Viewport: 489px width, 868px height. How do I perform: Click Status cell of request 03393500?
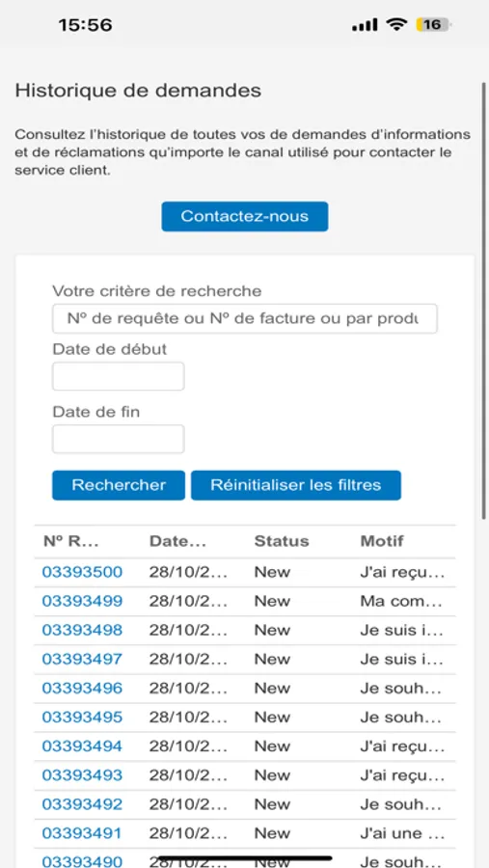pyautogui.click(x=272, y=572)
